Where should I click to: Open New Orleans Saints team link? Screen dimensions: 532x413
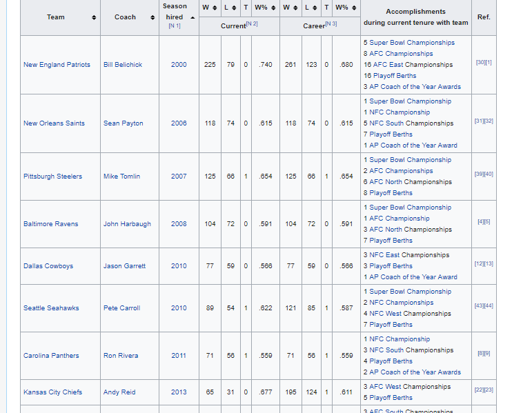54,123
